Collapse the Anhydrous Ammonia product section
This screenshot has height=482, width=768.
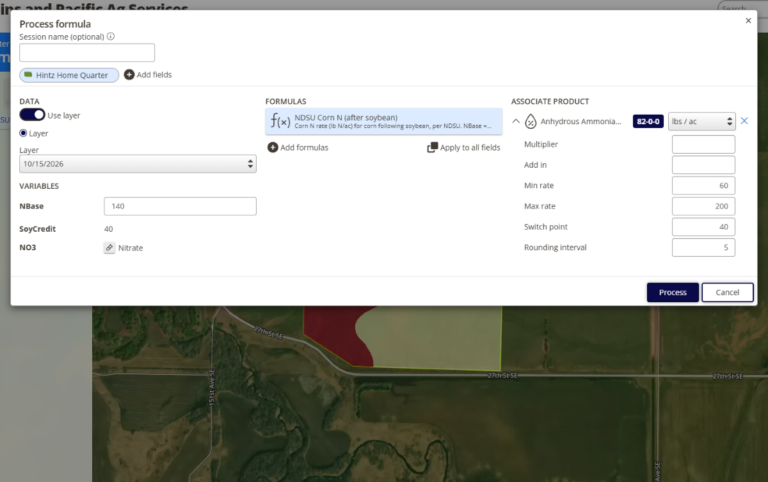(x=516, y=121)
